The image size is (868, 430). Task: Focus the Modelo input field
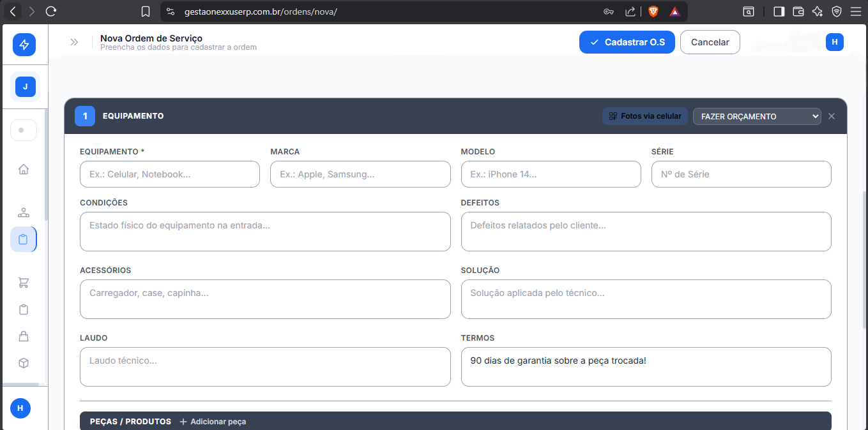pos(551,174)
